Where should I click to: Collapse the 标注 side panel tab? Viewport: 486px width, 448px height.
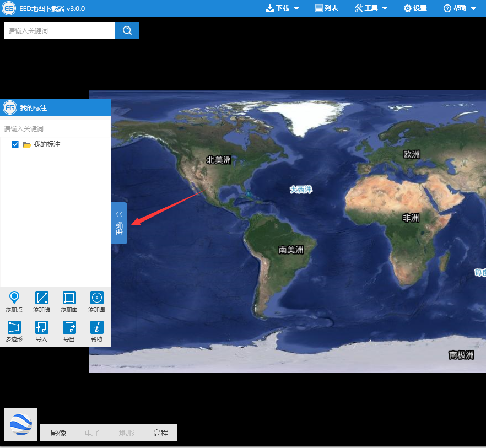point(119,223)
